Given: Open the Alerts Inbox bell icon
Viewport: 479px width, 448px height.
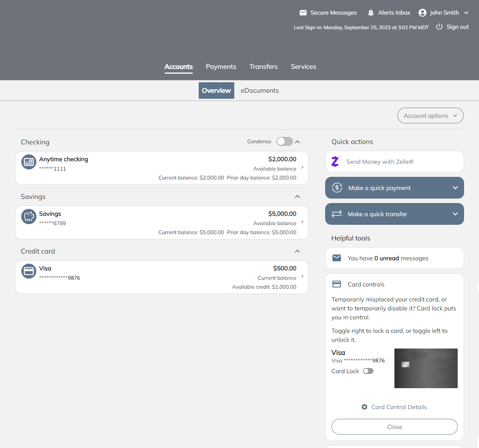Looking at the screenshot, I should [x=371, y=13].
